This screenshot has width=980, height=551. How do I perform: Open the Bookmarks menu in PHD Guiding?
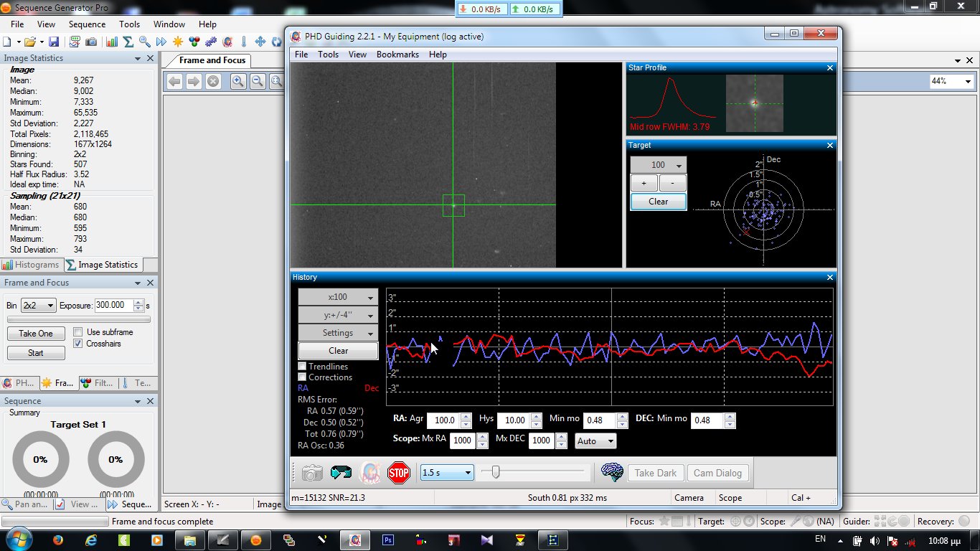coord(397,55)
